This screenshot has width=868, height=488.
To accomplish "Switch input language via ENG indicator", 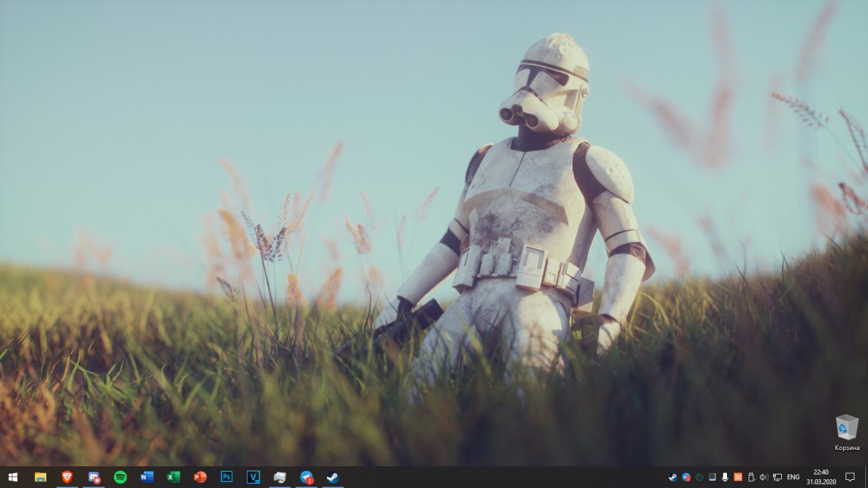I will coord(793,477).
